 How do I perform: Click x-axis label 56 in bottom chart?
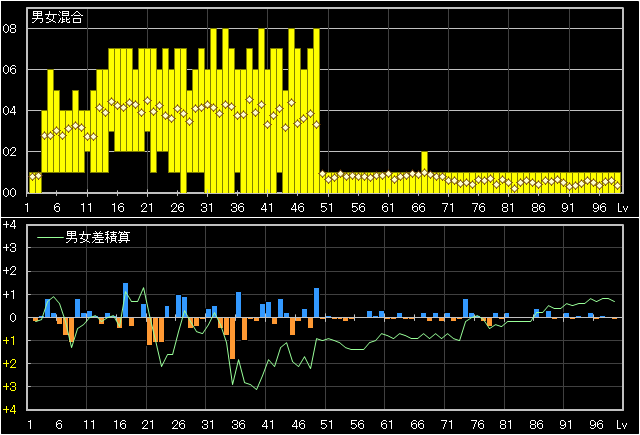click(x=357, y=425)
